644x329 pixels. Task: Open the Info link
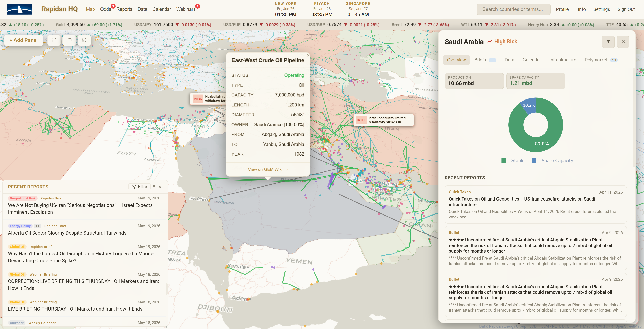581,9
